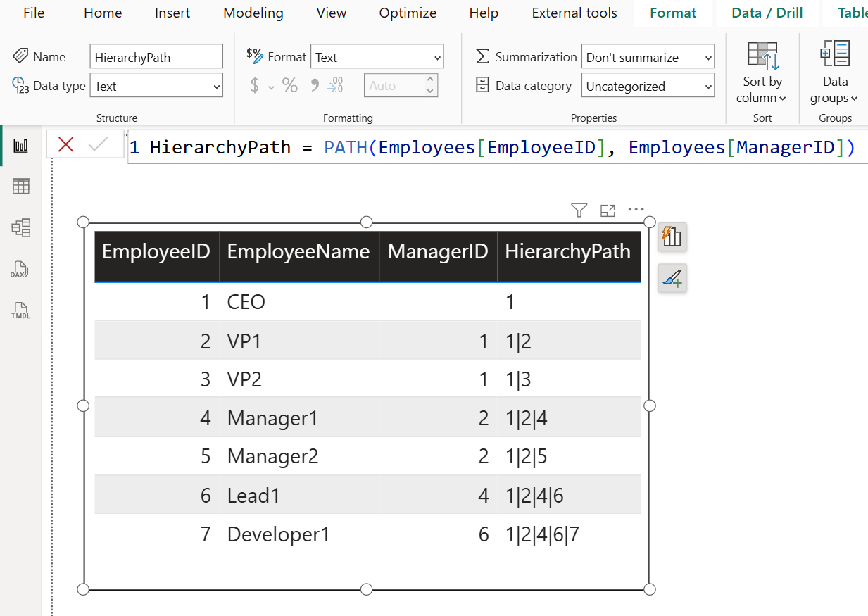Click the HierarchyPath name field

[156, 56]
